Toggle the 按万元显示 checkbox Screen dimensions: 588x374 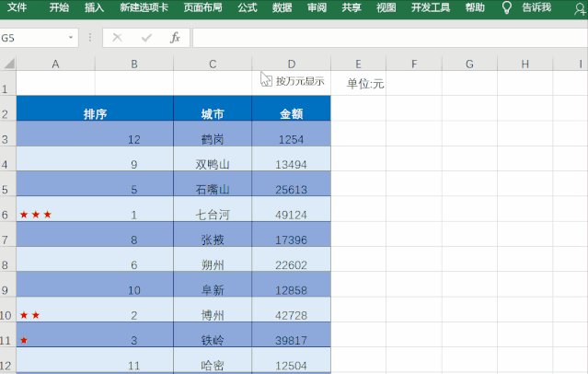[266, 81]
